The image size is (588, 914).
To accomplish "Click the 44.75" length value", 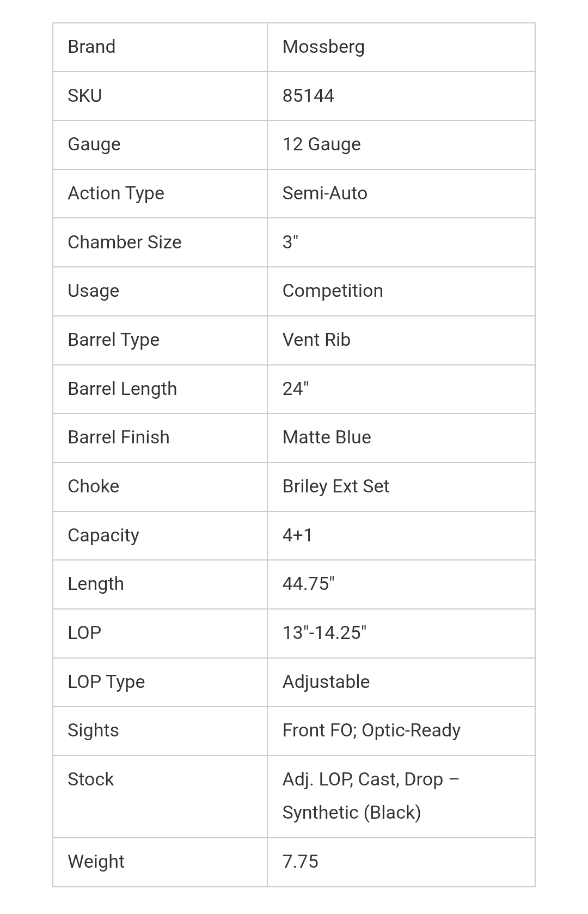I will (x=308, y=584).
